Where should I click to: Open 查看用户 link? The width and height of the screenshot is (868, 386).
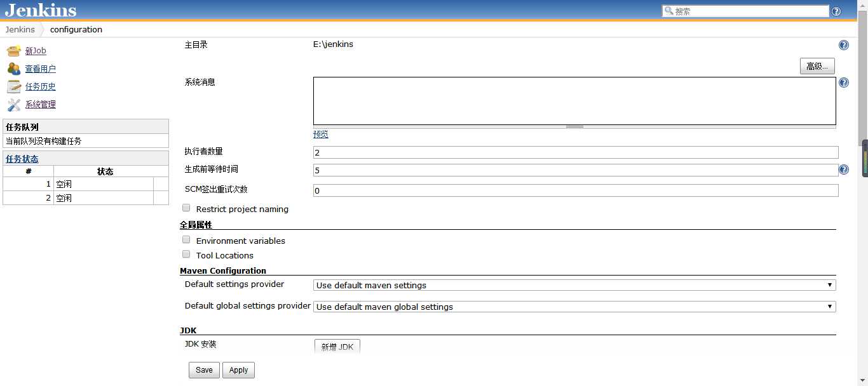[41, 69]
